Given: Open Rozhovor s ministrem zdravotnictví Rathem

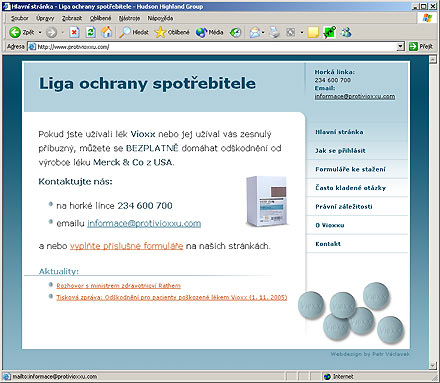Looking at the screenshot, I should tap(118, 286).
